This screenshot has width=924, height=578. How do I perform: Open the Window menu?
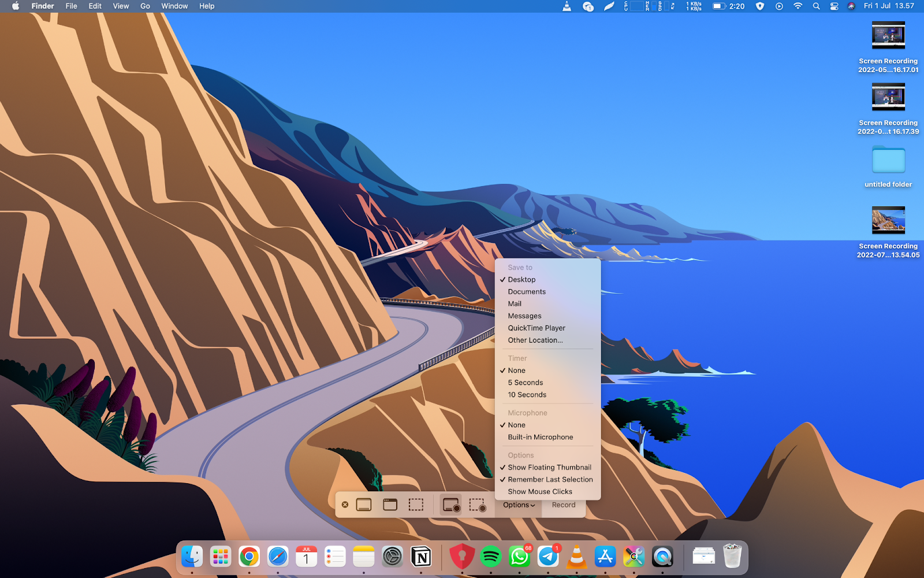click(174, 6)
